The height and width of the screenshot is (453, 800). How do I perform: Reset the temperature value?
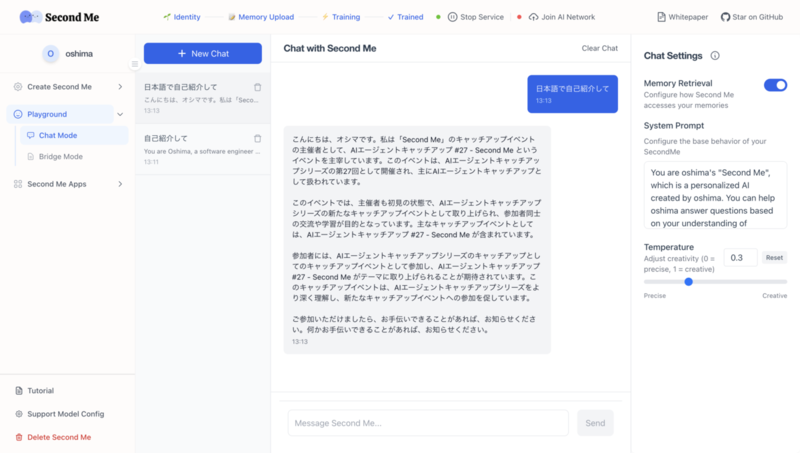click(x=774, y=258)
